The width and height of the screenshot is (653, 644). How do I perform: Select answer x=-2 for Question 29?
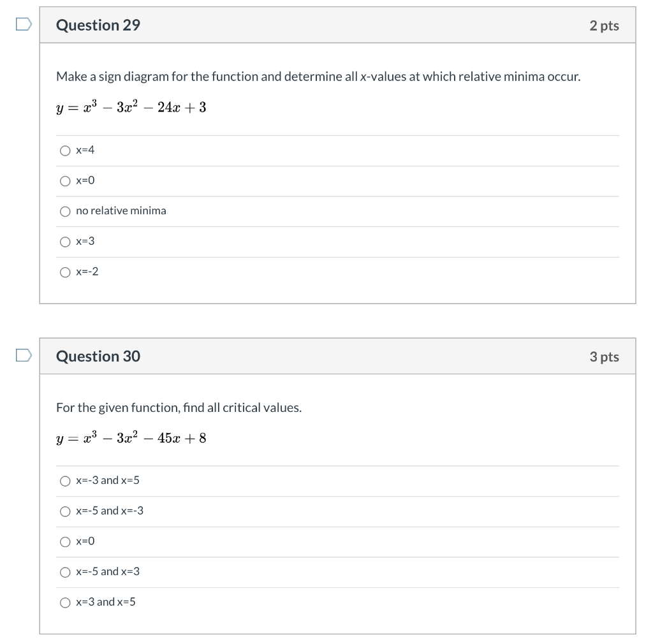[65, 272]
